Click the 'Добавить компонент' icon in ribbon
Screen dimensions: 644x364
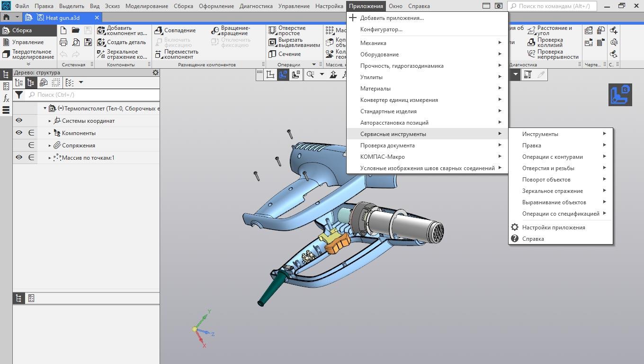101,30
